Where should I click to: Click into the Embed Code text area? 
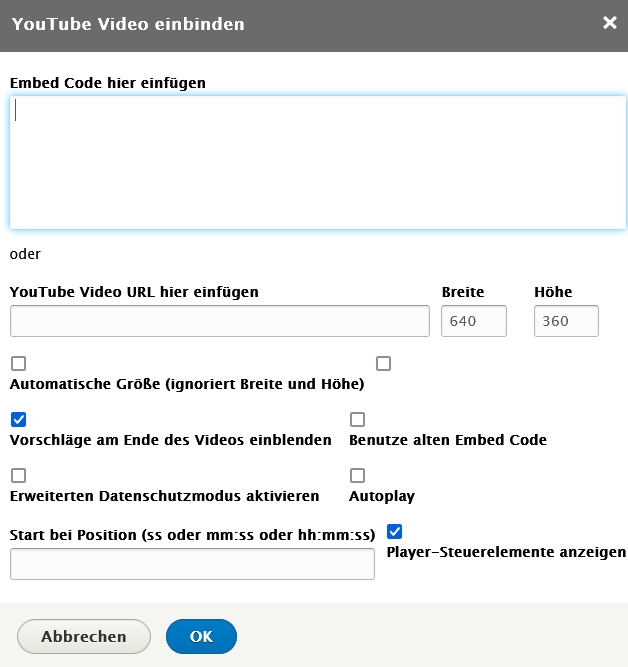pyautogui.click(x=318, y=162)
